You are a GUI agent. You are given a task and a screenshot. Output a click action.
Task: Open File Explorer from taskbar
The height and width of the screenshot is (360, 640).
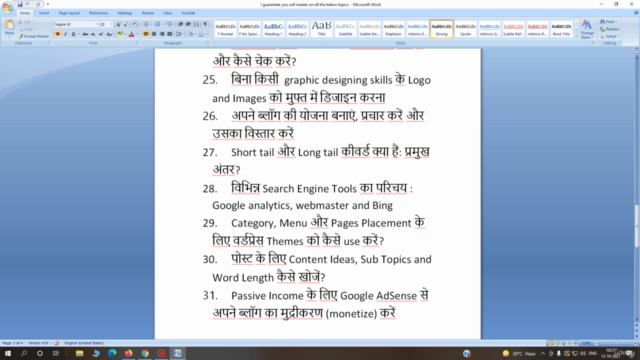[x=79, y=353]
